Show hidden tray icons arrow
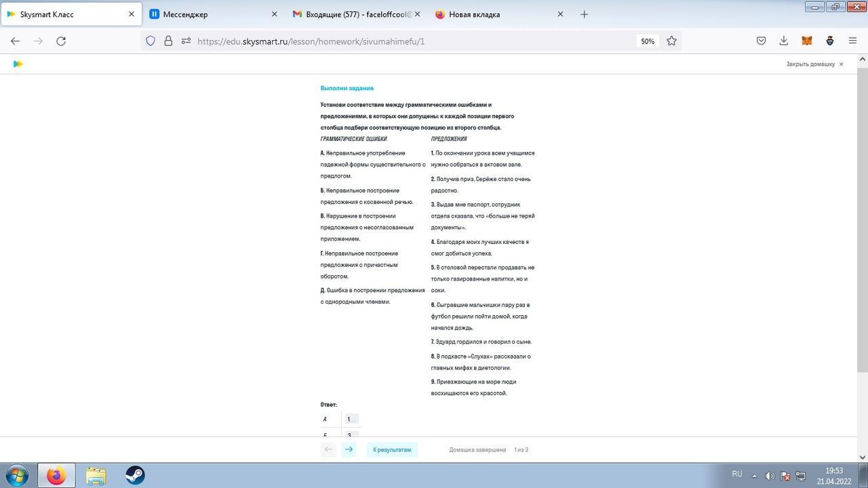This screenshot has height=488, width=868. coord(753,476)
